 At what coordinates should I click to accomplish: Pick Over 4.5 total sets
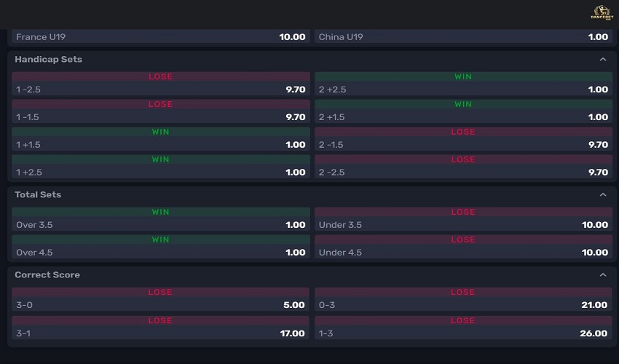tap(161, 253)
